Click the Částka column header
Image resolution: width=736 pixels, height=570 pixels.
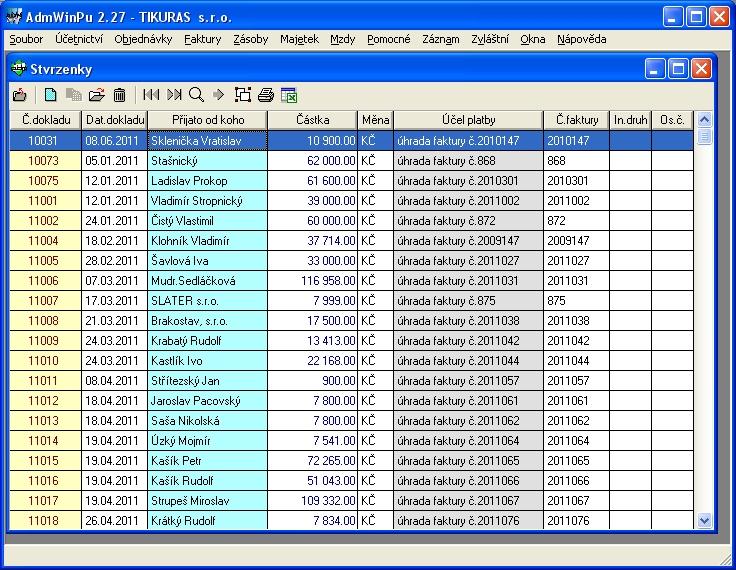click(x=312, y=120)
